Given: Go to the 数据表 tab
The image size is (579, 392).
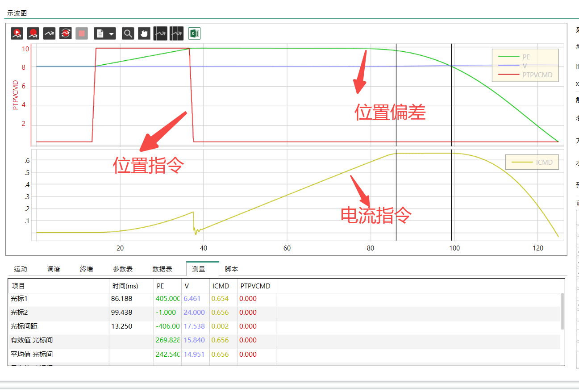Looking at the screenshot, I should click(162, 269).
